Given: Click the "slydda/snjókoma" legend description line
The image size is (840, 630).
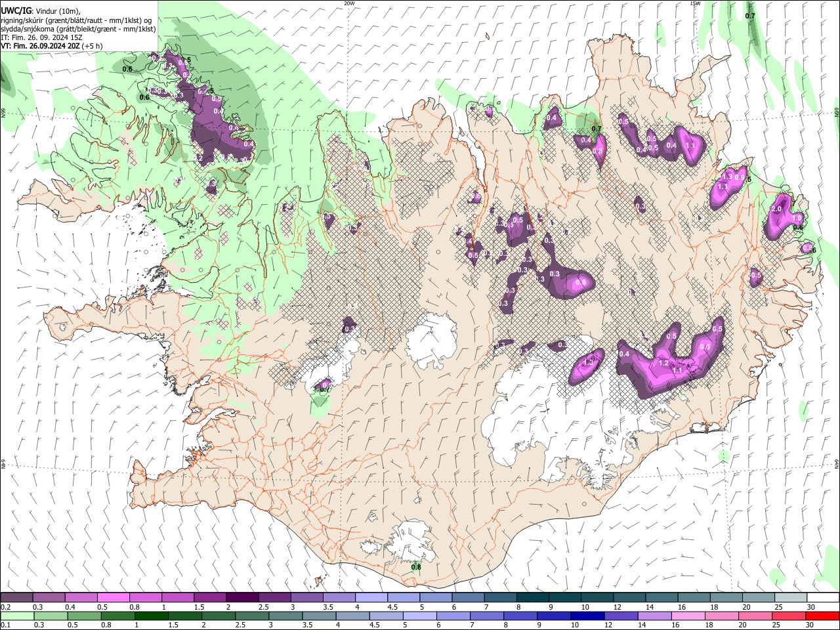Looking at the screenshot, I should click(78, 29).
